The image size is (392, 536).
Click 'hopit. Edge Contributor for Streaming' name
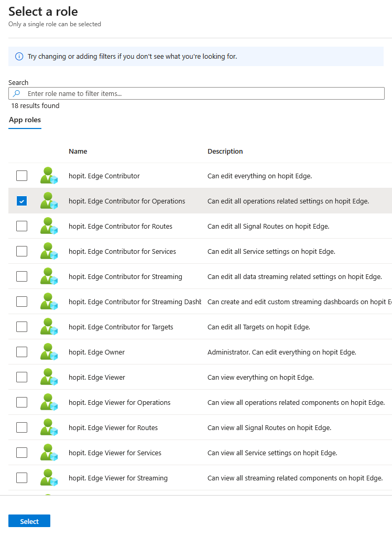coord(125,276)
